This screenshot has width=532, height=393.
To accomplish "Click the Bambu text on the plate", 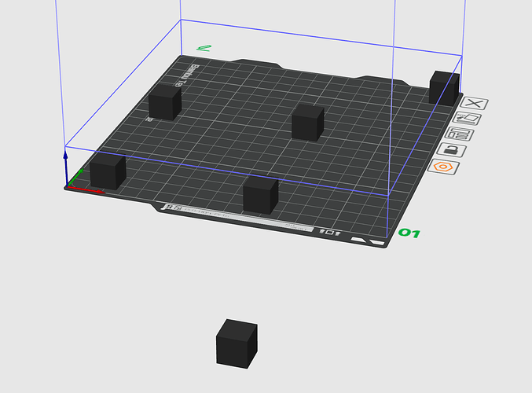I will tap(186, 75).
